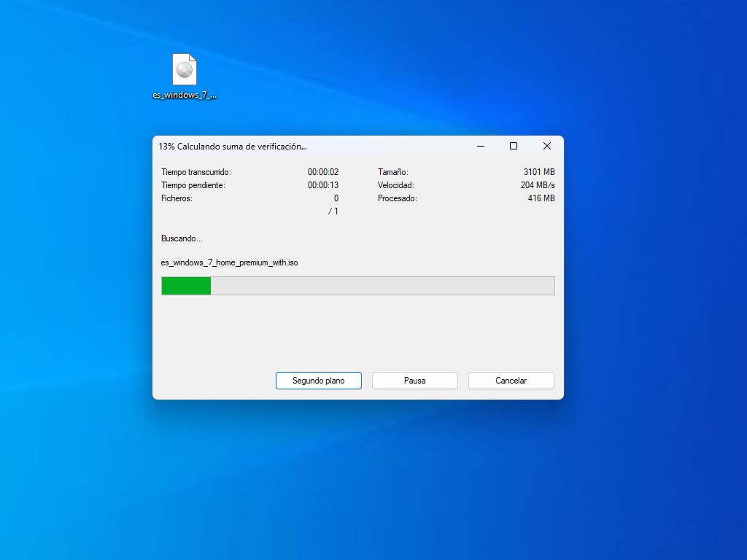The width and height of the screenshot is (747, 560).
Task: Click the speed value 204 MB/s
Action: click(x=538, y=185)
